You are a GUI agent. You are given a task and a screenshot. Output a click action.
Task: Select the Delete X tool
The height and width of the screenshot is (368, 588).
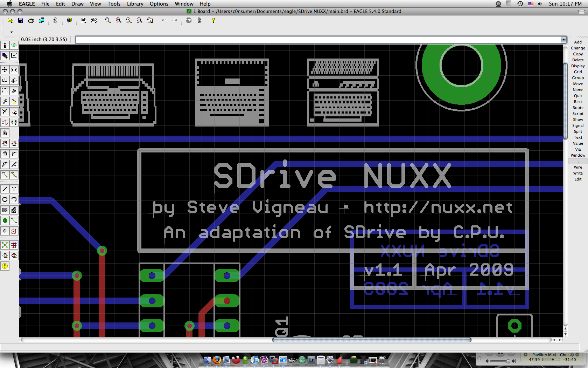coord(5,112)
